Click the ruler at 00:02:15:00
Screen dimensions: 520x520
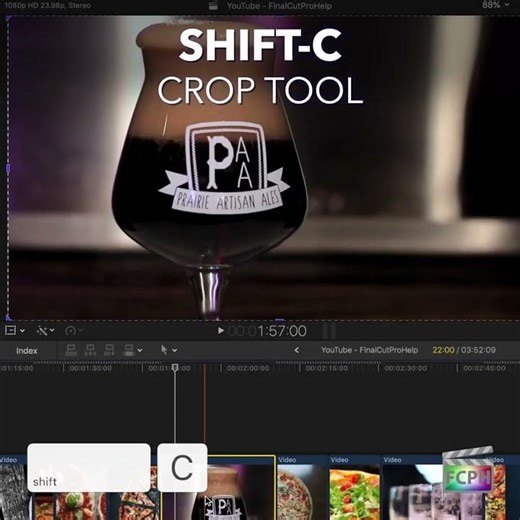pyautogui.click(x=327, y=368)
